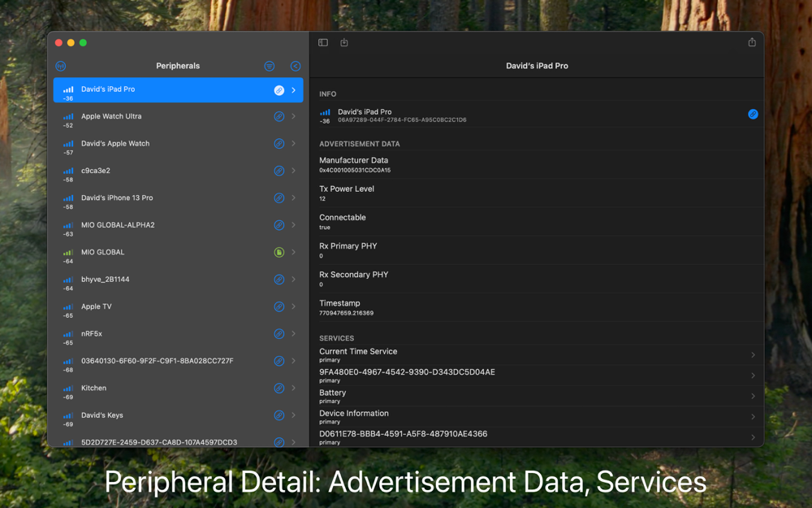
Task: Expand Battery service row chevron
Action: 753,397
